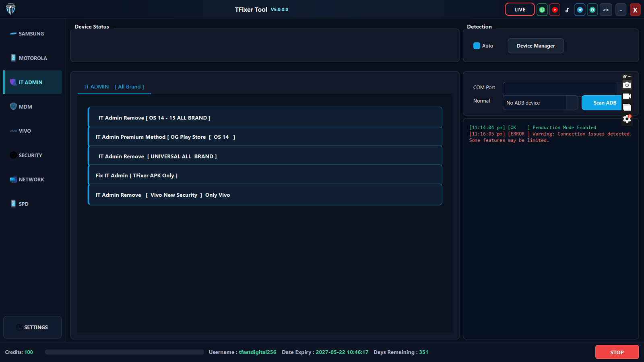Viewport: 644px width, 362px height.
Task: Minimize the TFixer Tool window
Action: coord(621,10)
